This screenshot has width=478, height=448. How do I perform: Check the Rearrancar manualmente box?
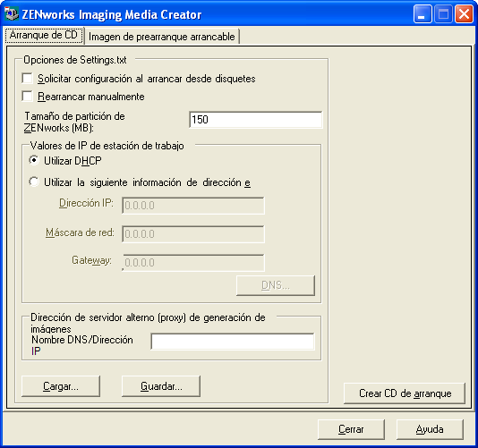coord(28,97)
